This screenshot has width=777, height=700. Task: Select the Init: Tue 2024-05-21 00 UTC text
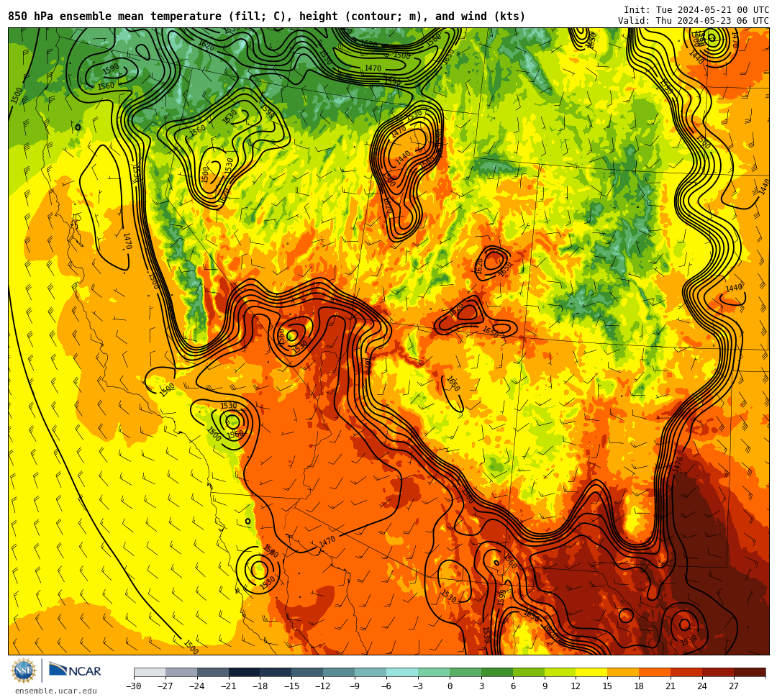point(696,10)
